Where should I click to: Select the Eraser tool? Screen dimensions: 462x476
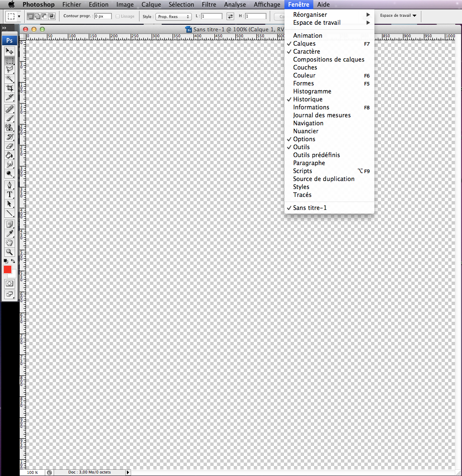click(x=9, y=146)
